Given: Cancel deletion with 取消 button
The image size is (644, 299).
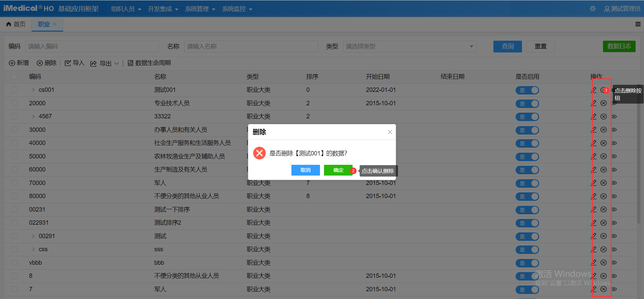Looking at the screenshot, I should coord(306,170).
